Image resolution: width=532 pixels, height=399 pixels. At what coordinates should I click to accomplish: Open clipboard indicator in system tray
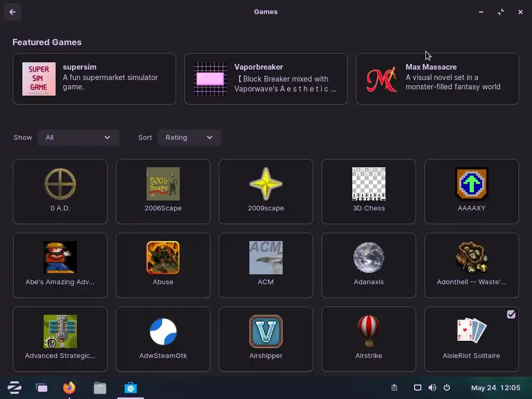394,388
